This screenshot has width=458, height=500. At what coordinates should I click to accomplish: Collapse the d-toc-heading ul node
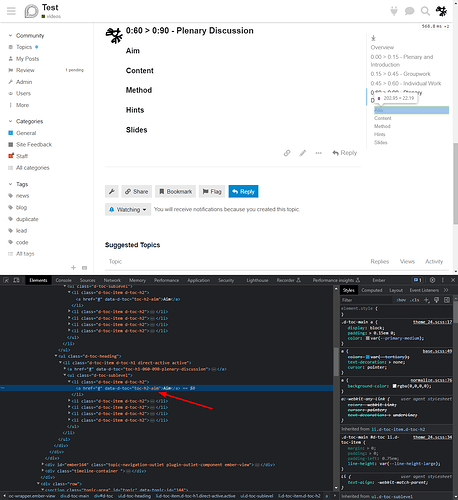(56, 356)
